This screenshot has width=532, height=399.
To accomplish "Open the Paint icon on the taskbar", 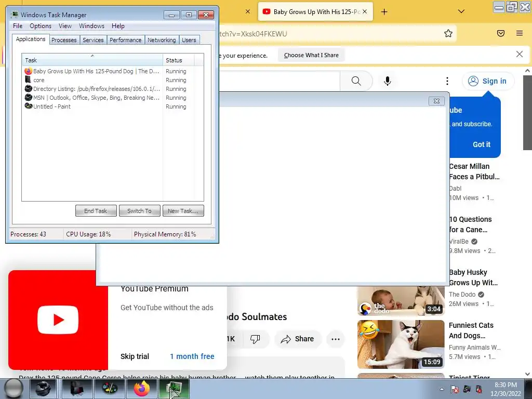I will click(x=110, y=389).
